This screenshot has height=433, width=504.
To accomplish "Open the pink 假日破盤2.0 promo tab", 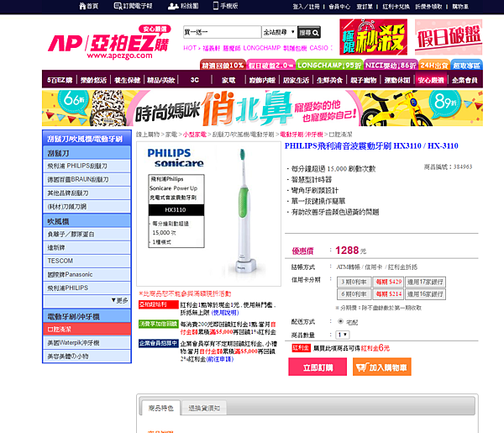I will click(271, 65).
